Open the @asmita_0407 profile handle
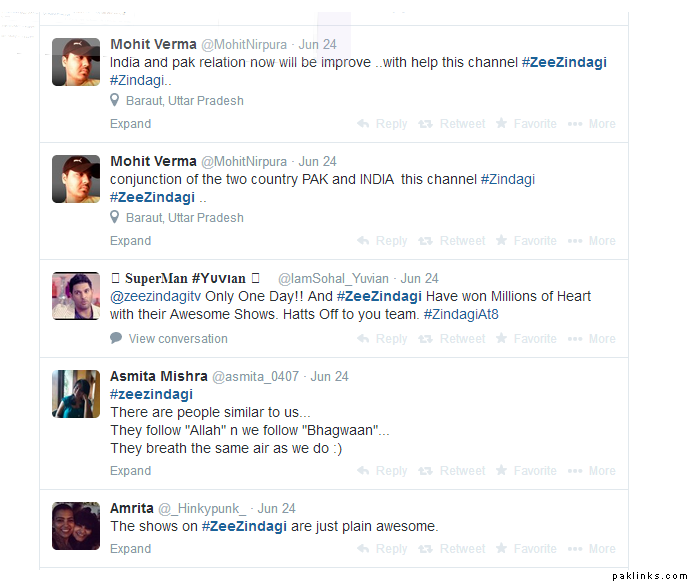 point(255,377)
